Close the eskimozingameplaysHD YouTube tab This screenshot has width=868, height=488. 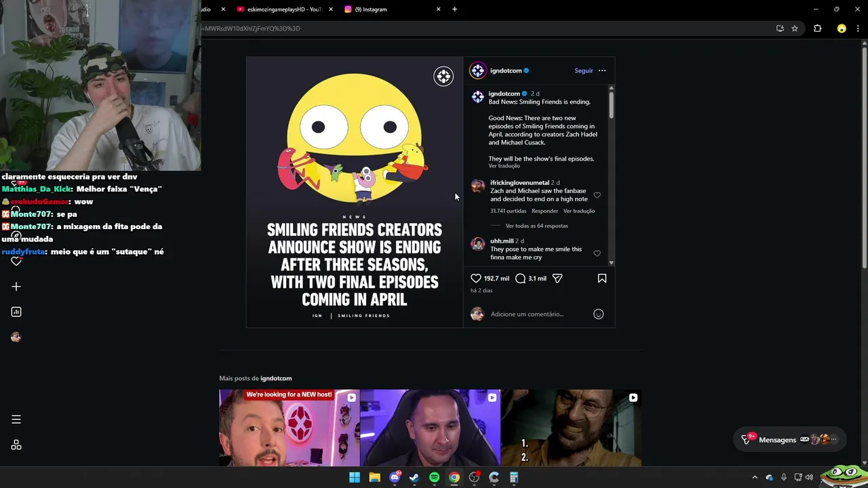click(330, 9)
